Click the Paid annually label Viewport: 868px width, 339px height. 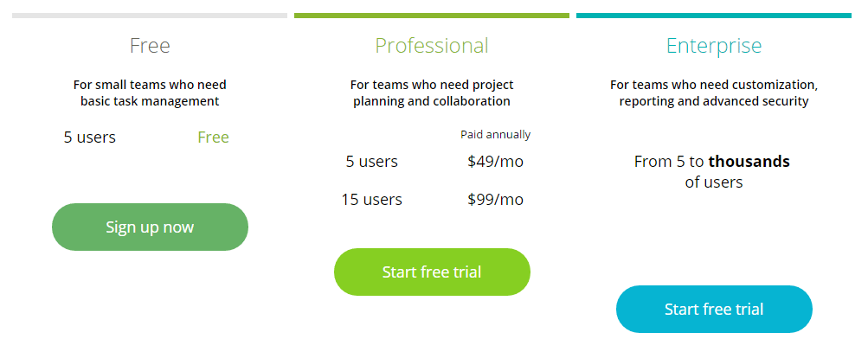[x=496, y=134]
